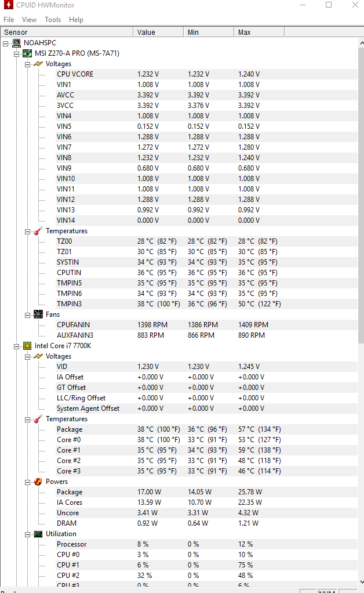Image resolution: width=364 pixels, height=593 pixels.
Task: Click the CPU Voltages lightning icon
Action: coord(38,356)
